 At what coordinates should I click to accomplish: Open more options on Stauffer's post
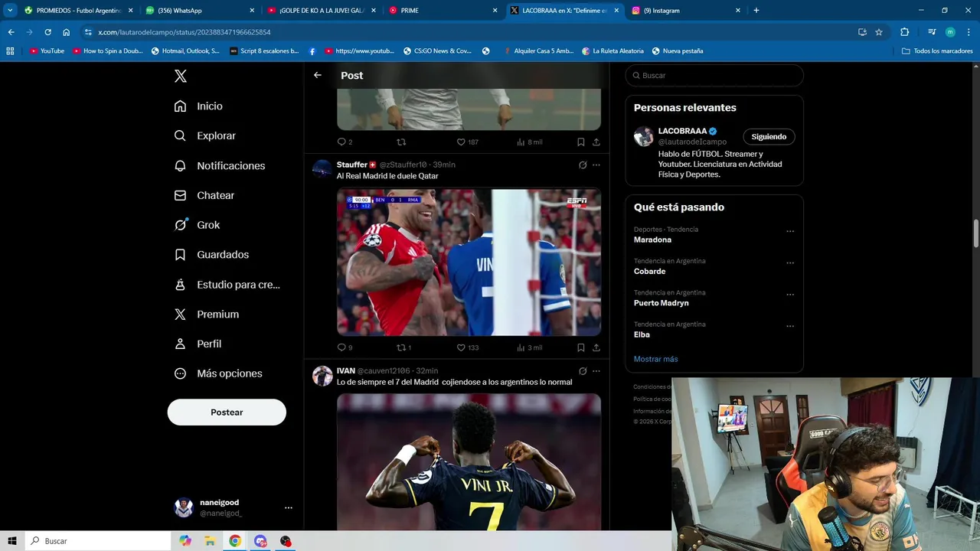click(596, 165)
